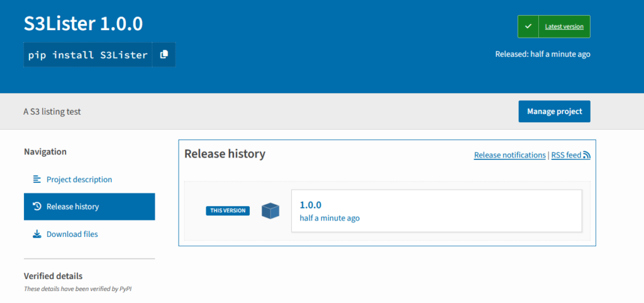Go to the Download files tab
The width and height of the screenshot is (644, 303).
pyautogui.click(x=89, y=234)
